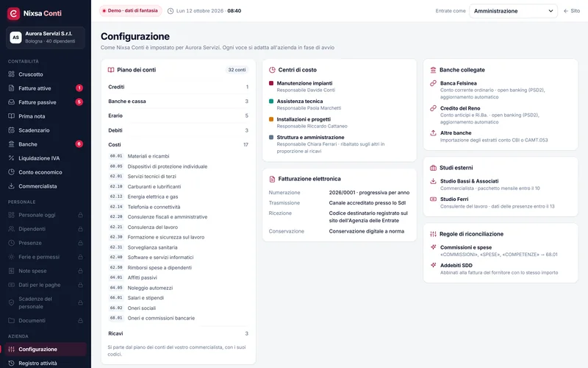The image size is (588, 368).
Task: Click account row Oneri e commissioni bancarie
Action: pyautogui.click(x=178, y=318)
